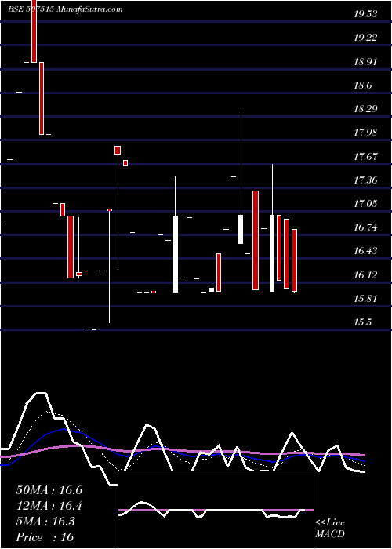Click the 18.29 price axis label

(365, 109)
